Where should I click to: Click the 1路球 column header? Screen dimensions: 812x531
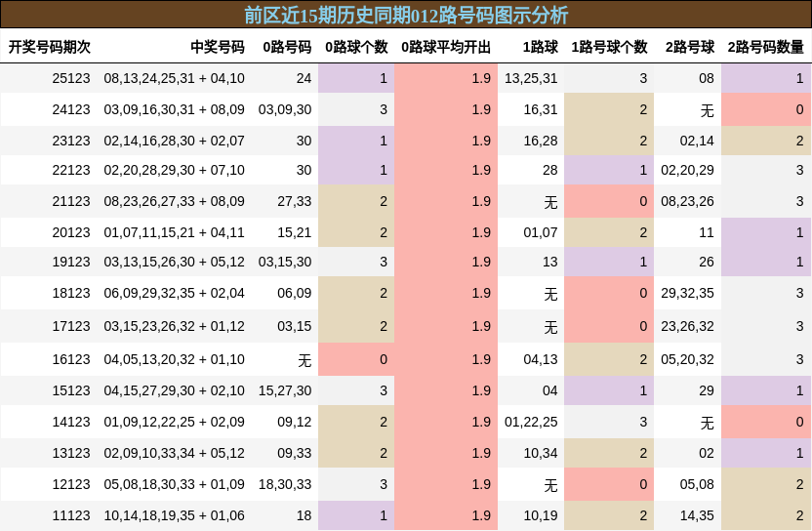[540, 47]
